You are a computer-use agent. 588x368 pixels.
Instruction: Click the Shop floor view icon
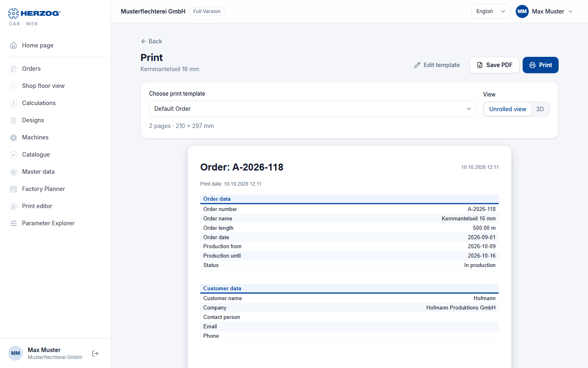(x=13, y=86)
